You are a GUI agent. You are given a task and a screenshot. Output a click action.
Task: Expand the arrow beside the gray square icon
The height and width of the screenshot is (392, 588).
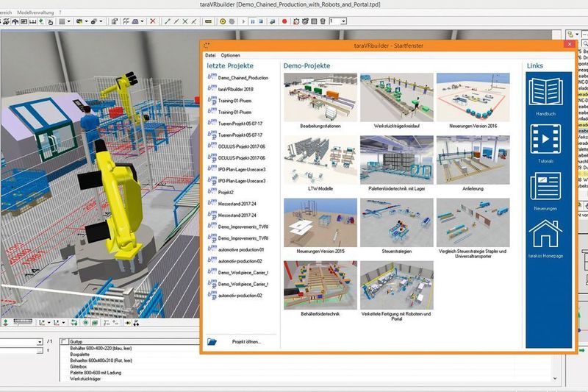pos(68,21)
